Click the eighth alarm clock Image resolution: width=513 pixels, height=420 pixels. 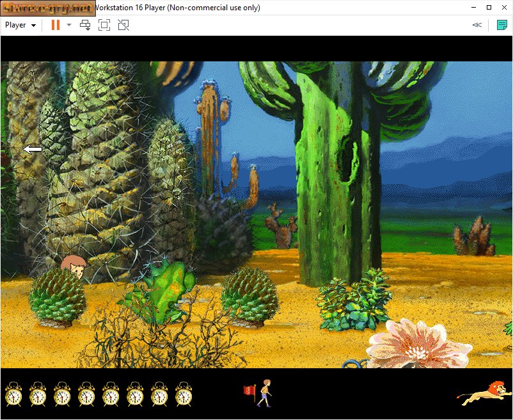click(x=184, y=394)
